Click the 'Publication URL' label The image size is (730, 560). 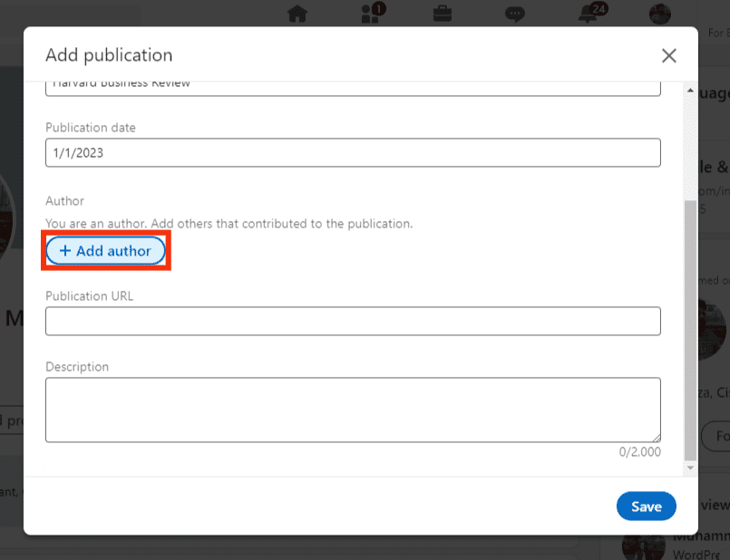coord(90,295)
